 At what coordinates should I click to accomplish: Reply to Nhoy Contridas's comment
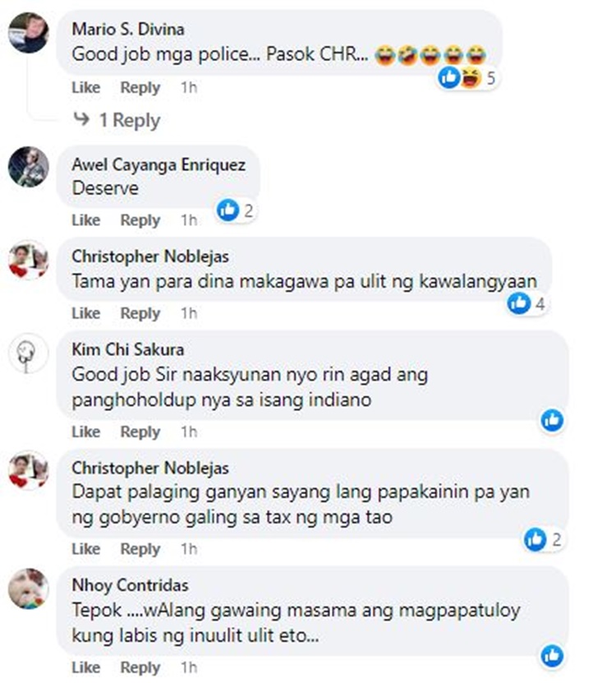(140, 667)
